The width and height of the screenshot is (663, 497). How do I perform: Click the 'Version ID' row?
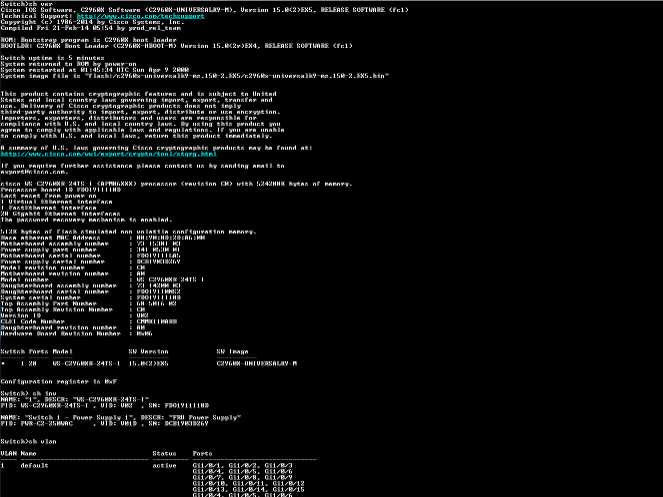point(74,316)
